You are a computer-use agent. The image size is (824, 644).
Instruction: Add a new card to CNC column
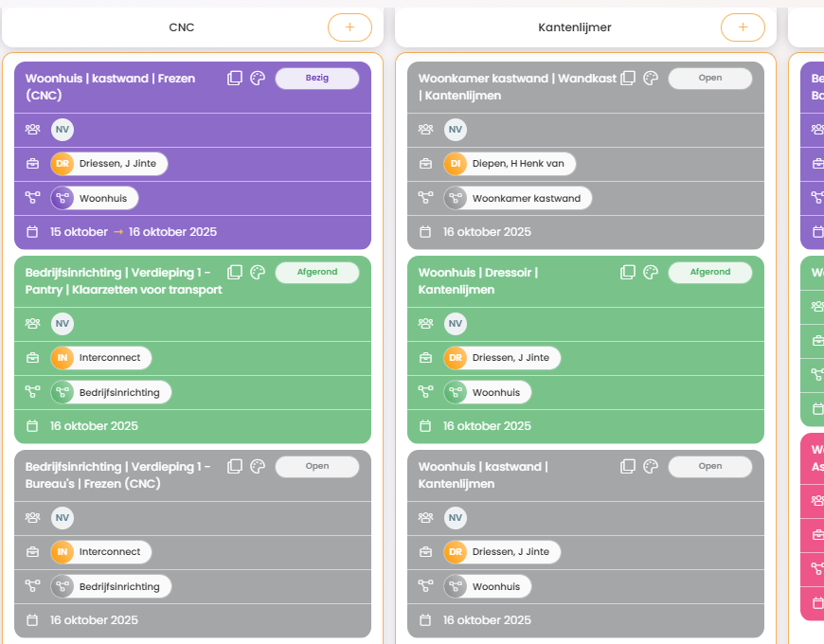[x=349, y=27]
